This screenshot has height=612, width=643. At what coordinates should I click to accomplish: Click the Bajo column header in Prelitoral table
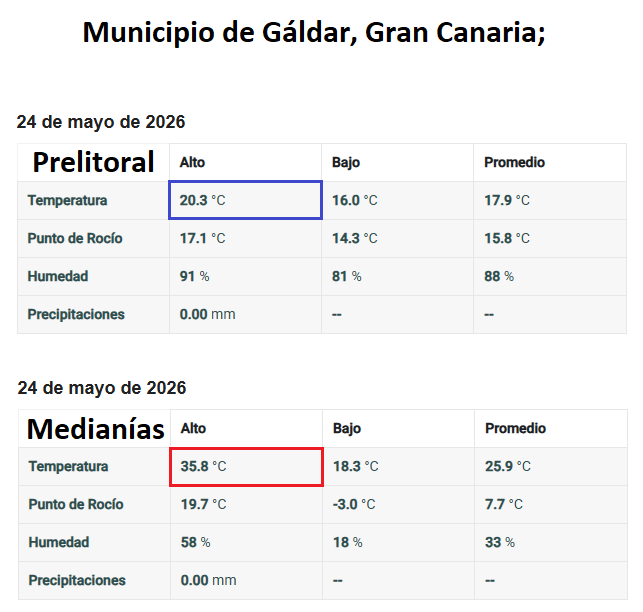point(346,162)
